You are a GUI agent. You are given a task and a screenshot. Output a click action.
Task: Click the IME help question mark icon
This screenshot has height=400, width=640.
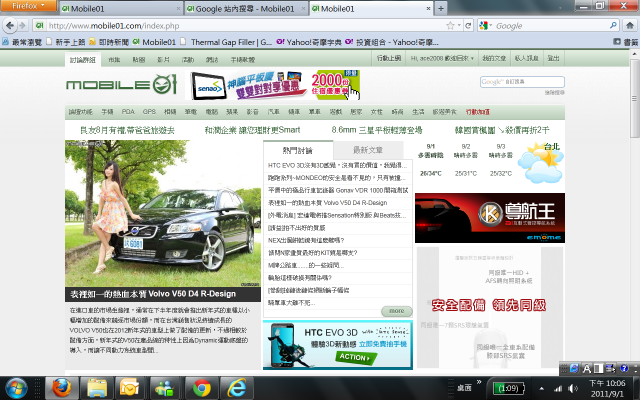(x=624, y=369)
